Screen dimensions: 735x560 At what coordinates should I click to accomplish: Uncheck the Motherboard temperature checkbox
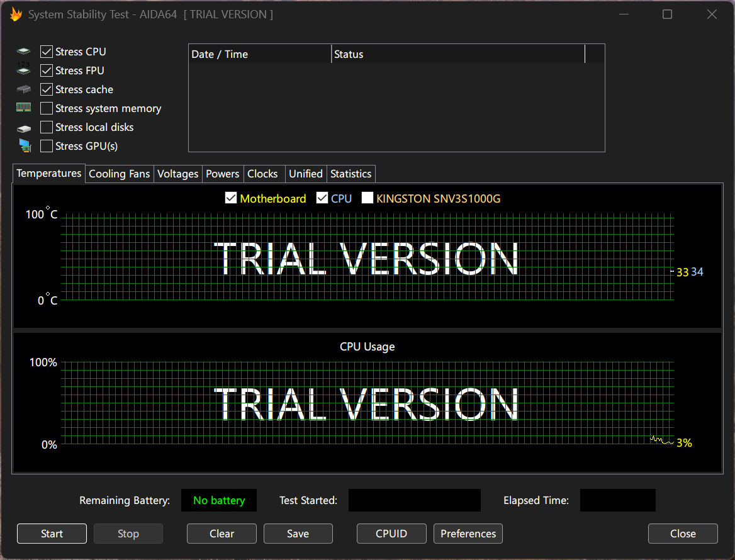coord(231,199)
